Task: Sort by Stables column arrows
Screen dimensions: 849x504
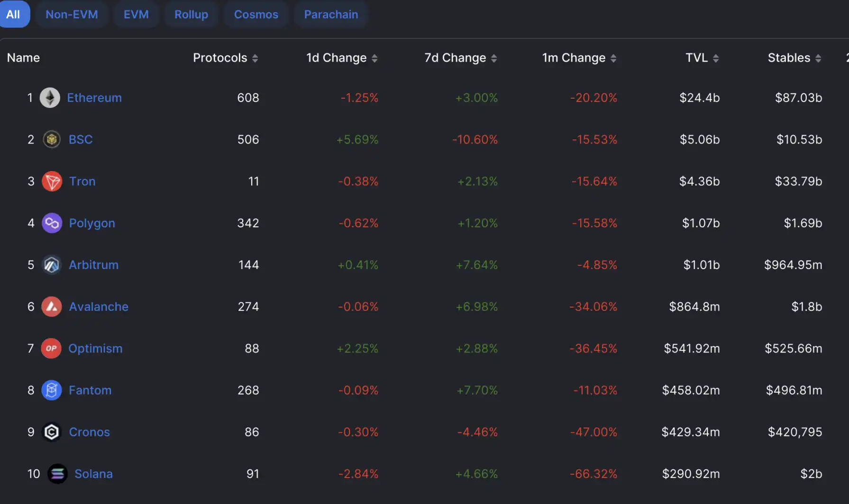Action: [x=818, y=58]
